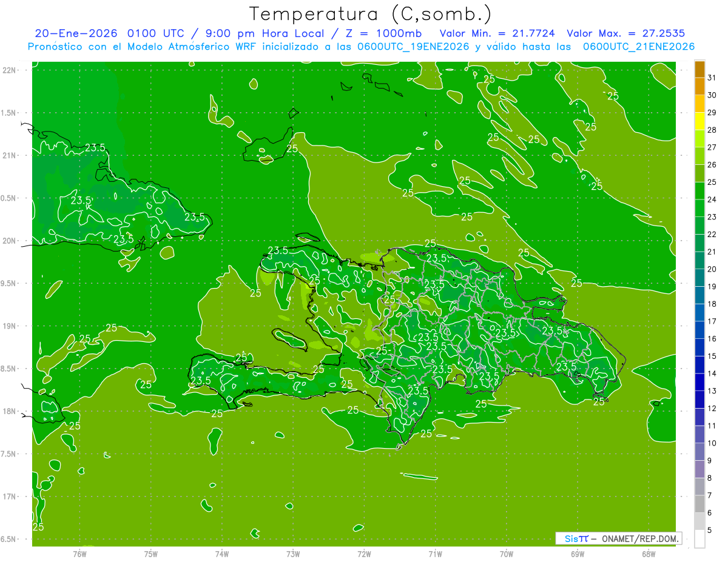Click the 'Valor Min. = 21.7724' text

click(x=497, y=33)
